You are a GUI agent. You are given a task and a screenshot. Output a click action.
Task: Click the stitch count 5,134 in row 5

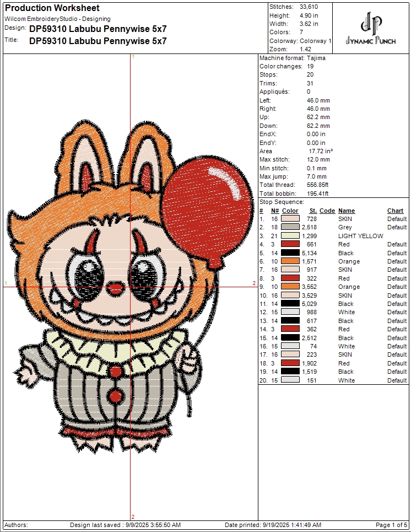click(309, 253)
